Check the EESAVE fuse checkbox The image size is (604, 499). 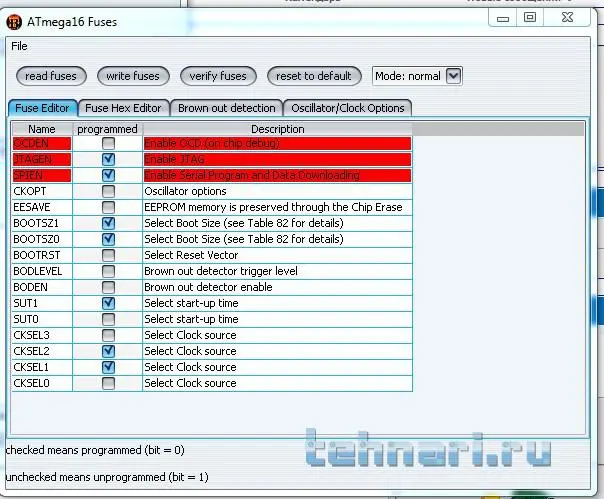pos(108,207)
